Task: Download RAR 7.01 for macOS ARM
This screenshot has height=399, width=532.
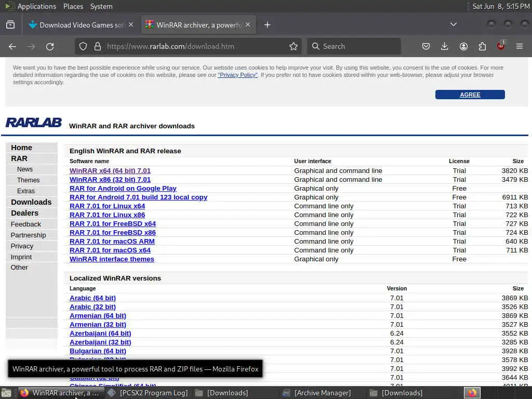Action: pyautogui.click(x=112, y=241)
